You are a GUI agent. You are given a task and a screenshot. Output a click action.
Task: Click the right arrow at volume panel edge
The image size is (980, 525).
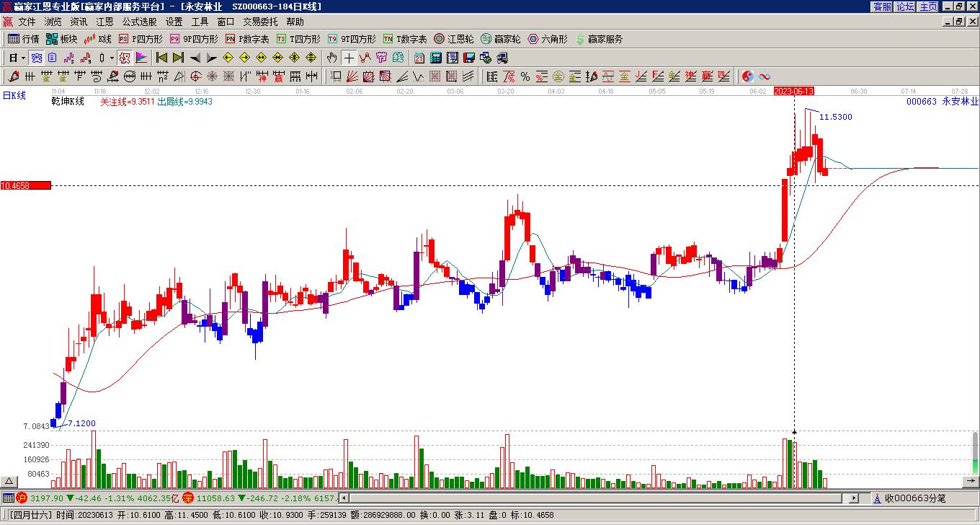[971, 481]
